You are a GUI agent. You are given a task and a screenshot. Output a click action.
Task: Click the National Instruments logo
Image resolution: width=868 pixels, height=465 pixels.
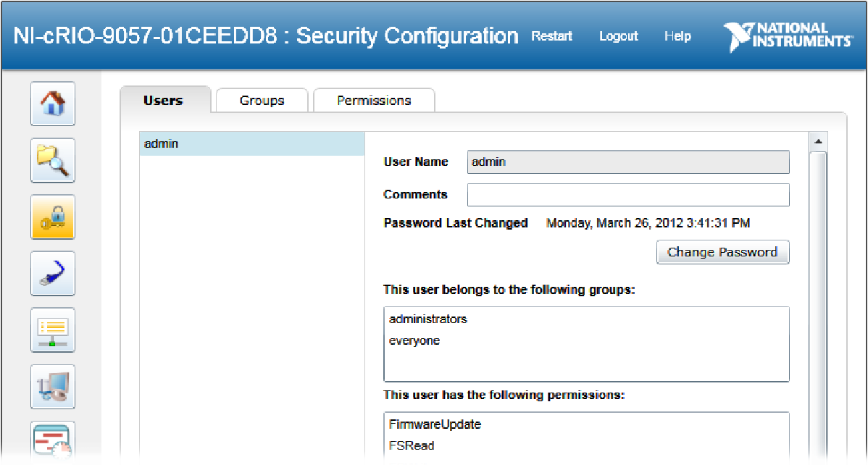788,36
